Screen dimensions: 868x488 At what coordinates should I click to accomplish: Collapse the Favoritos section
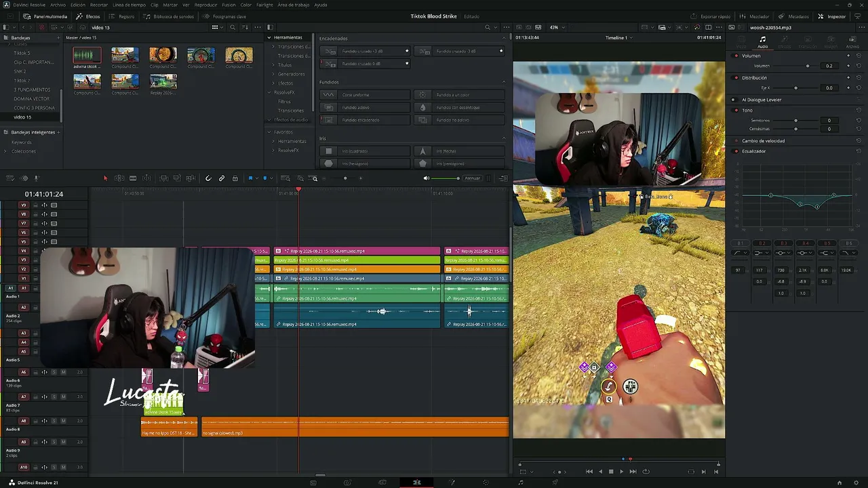coord(269,131)
